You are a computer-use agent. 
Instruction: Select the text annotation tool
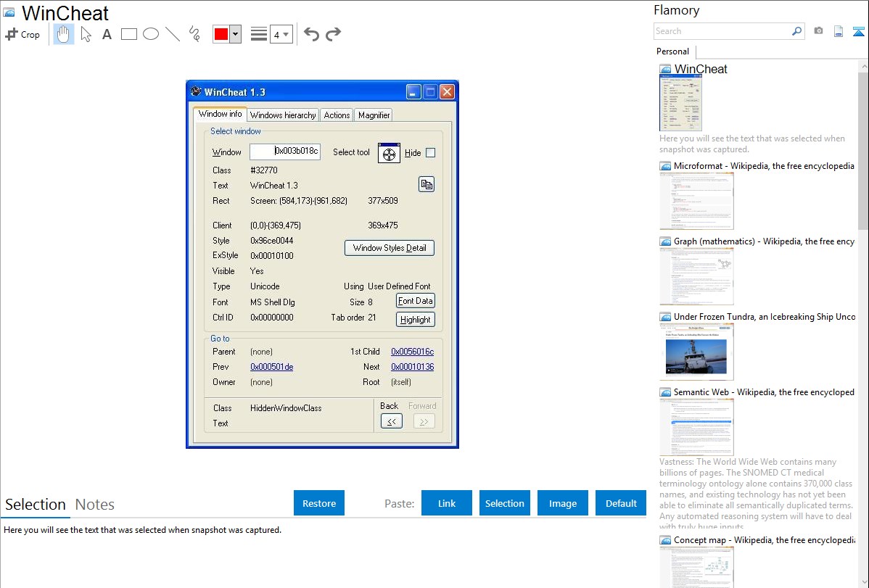107,34
